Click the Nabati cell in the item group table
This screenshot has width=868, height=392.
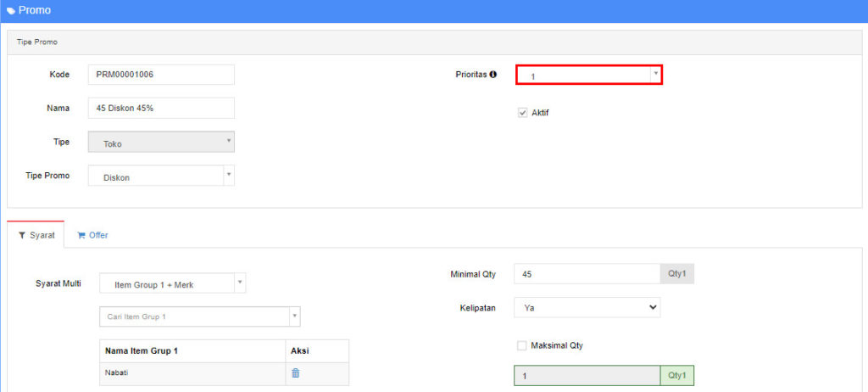pyautogui.click(x=192, y=373)
